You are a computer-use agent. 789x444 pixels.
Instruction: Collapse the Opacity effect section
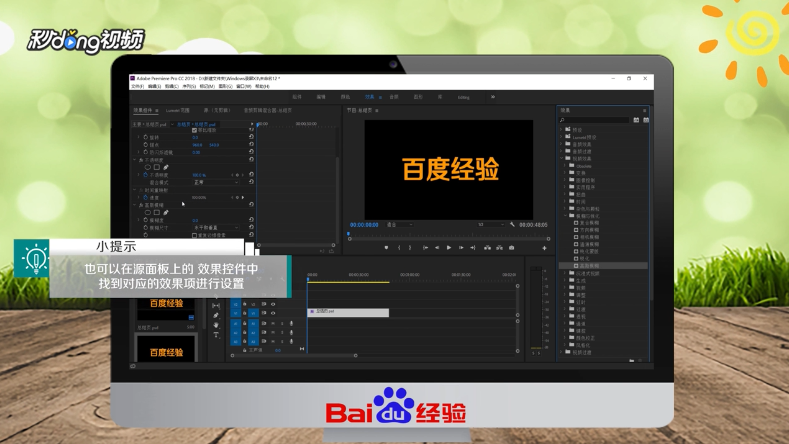pyautogui.click(x=135, y=160)
